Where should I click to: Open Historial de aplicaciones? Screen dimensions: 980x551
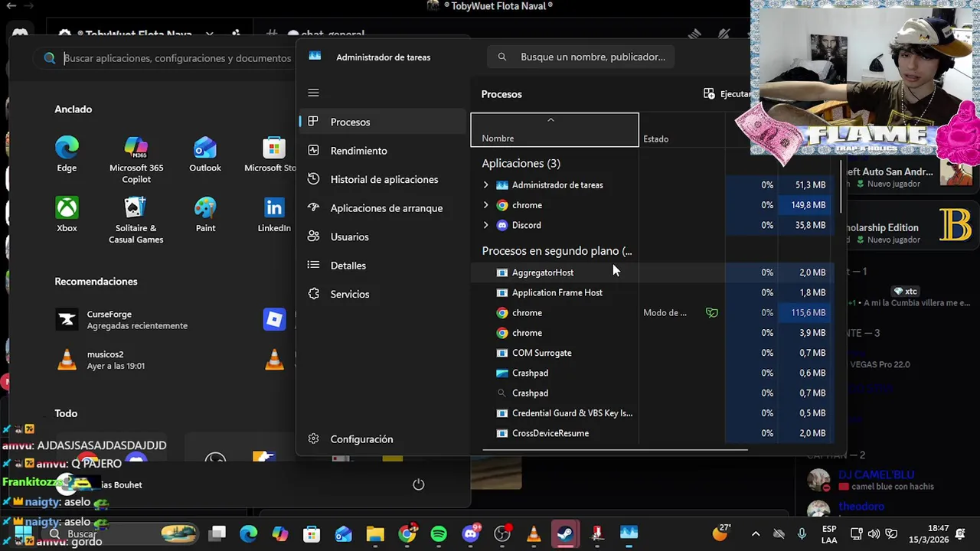point(383,179)
